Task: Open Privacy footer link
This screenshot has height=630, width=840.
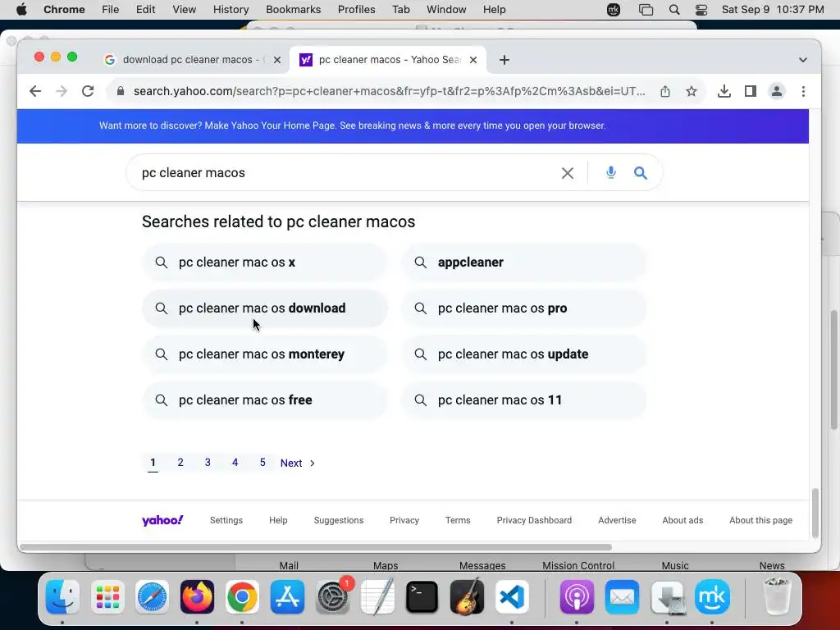Action: coord(404,520)
